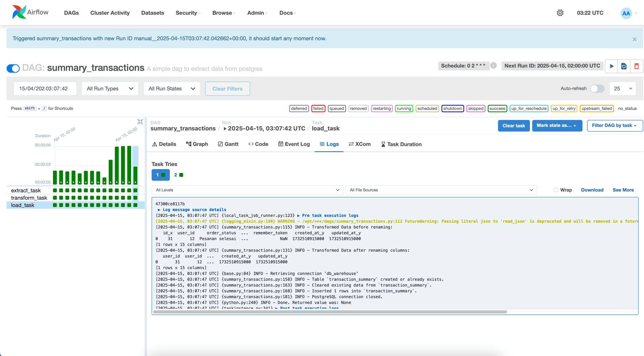
Task: Open the AA user profile menu
Action: 627,13
